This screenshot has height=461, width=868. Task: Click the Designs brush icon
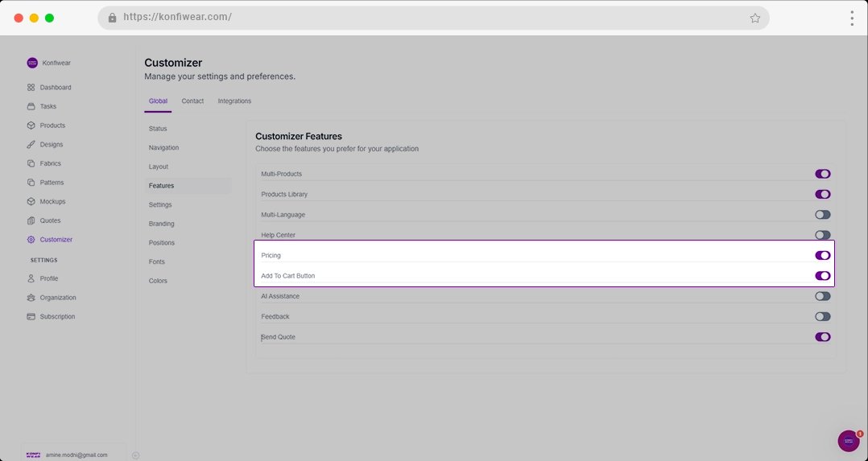click(x=31, y=145)
